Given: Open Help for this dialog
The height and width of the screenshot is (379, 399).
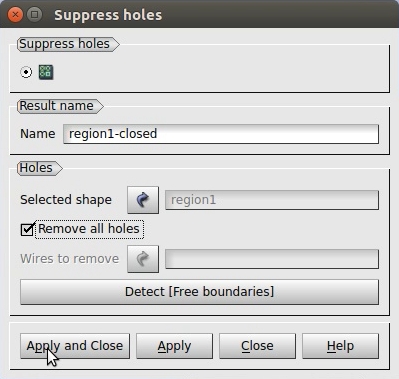Looking at the screenshot, I should (x=340, y=346).
